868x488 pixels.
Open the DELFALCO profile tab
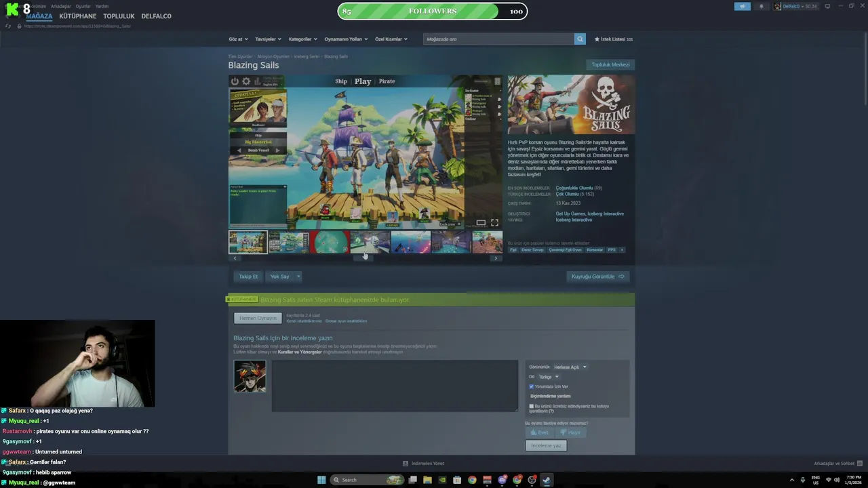[156, 16]
